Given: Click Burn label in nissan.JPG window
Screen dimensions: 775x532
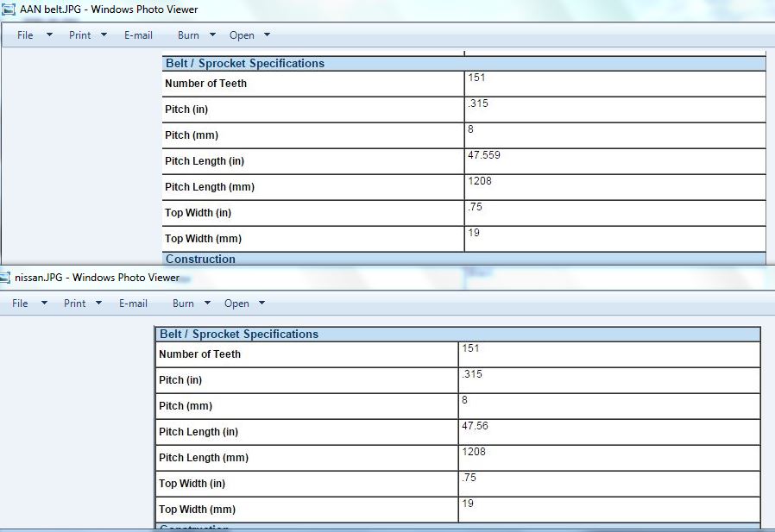Looking at the screenshot, I should [x=183, y=304].
